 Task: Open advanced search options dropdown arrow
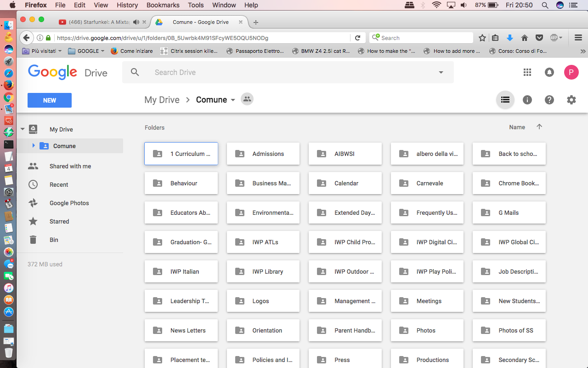(441, 72)
